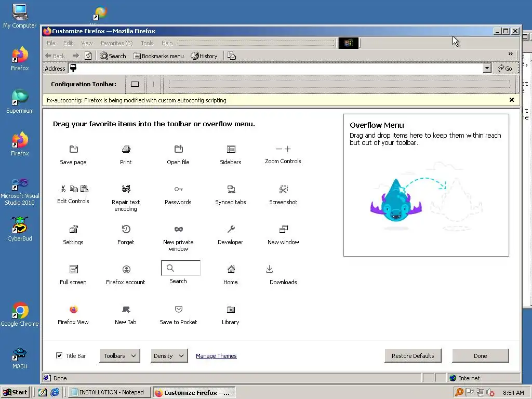
Task: Open the Start menu
Action: pos(16,392)
